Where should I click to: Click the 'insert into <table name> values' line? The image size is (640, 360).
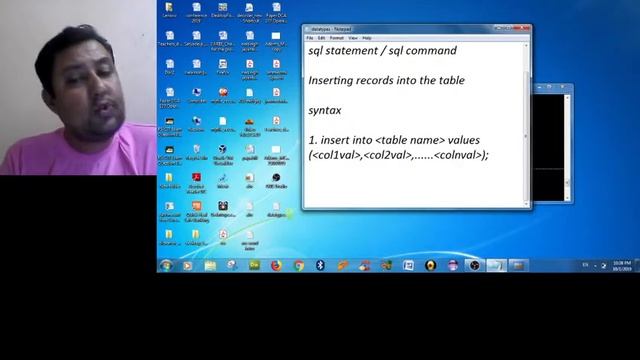click(394, 140)
